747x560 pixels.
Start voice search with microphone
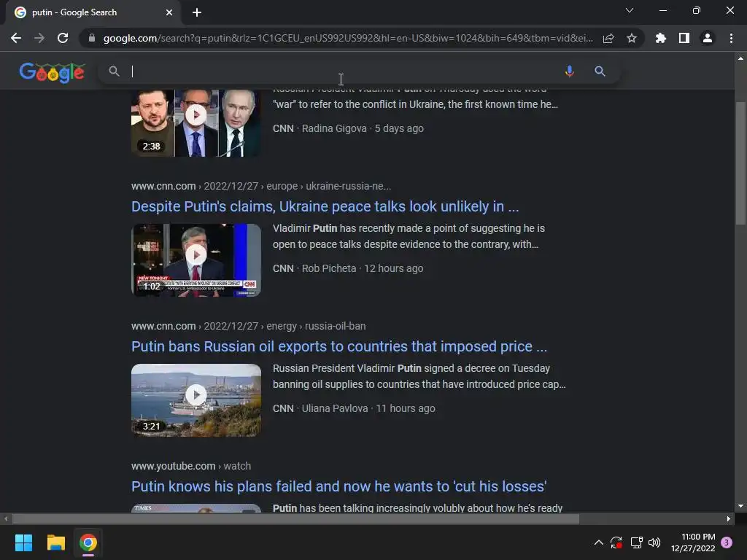pyautogui.click(x=569, y=71)
